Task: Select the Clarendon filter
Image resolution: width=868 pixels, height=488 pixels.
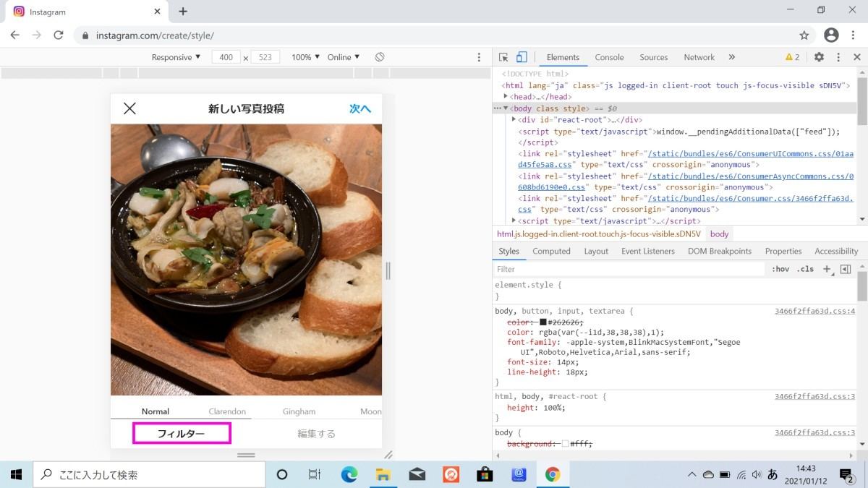Action: pyautogui.click(x=227, y=411)
